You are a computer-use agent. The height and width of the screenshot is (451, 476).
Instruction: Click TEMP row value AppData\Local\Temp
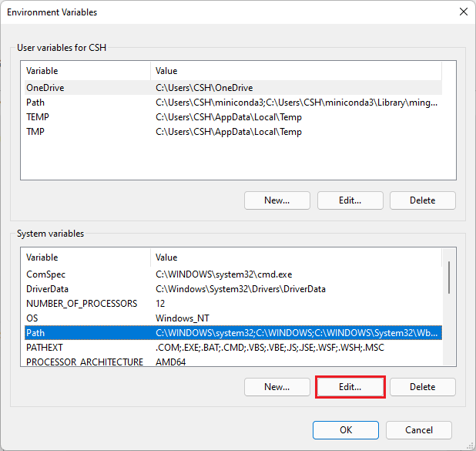coord(229,117)
